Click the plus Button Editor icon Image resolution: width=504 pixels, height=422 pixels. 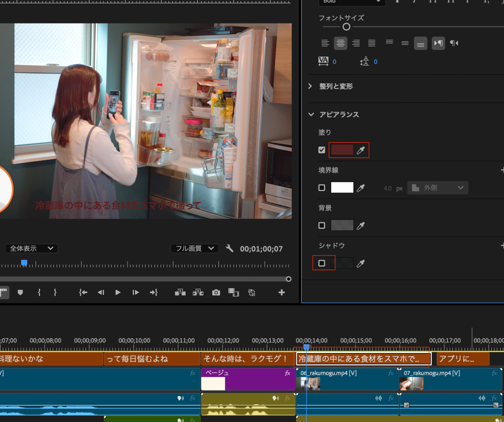pos(282,292)
